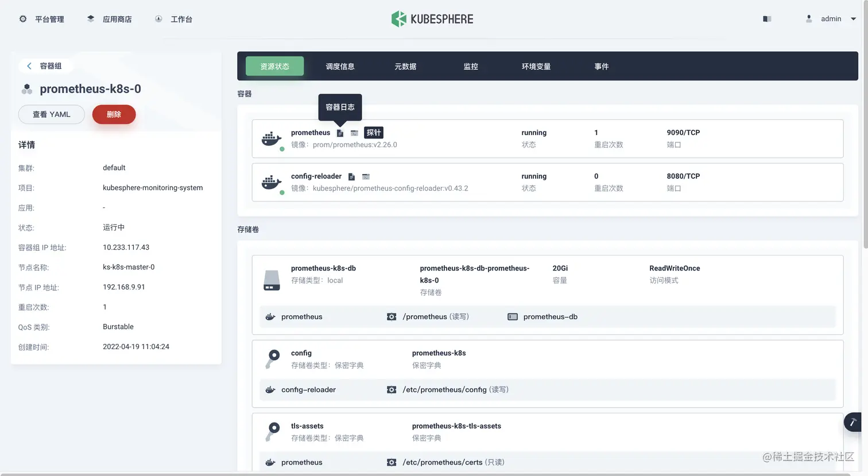This screenshot has width=868, height=476.
Task: Click the creation time 2022-04-19 11:04:24
Action: click(x=136, y=347)
